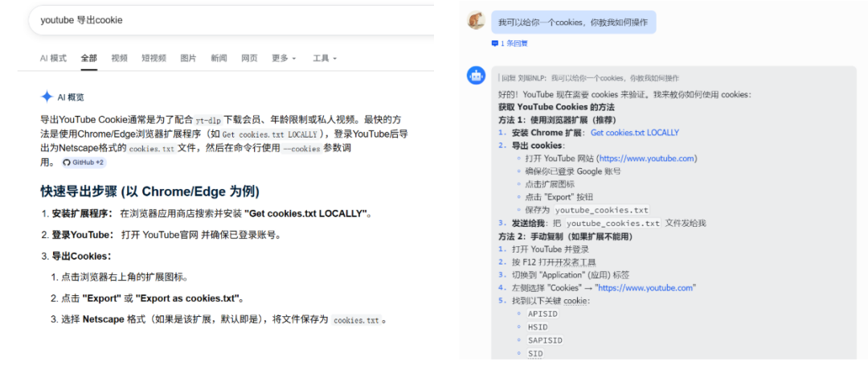Click the 获取 YouTube Cookies 的方法 heading

click(556, 107)
